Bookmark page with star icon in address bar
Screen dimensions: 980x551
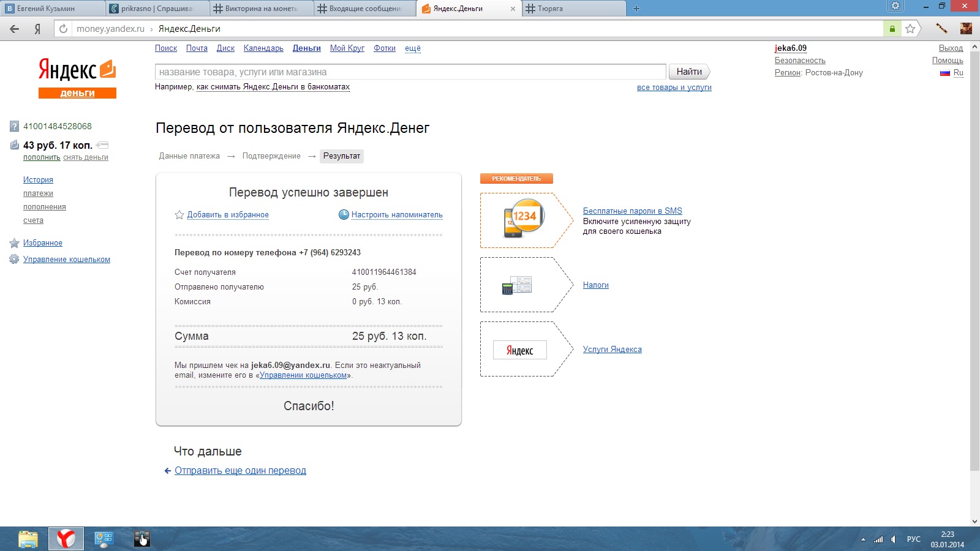[x=910, y=29]
